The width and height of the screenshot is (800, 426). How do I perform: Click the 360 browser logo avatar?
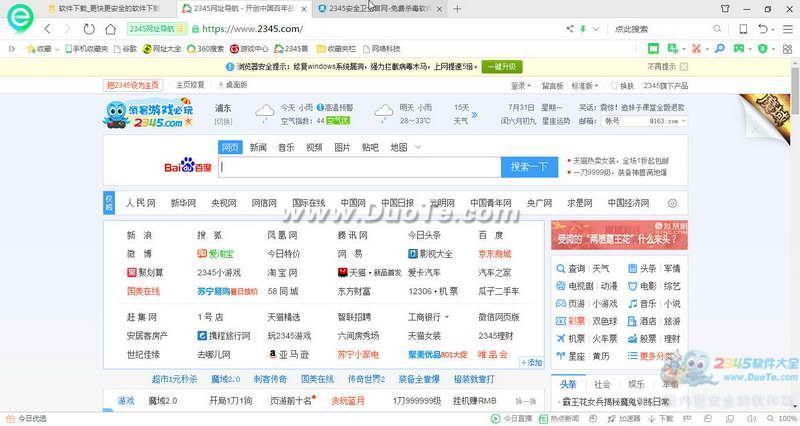coord(20,17)
